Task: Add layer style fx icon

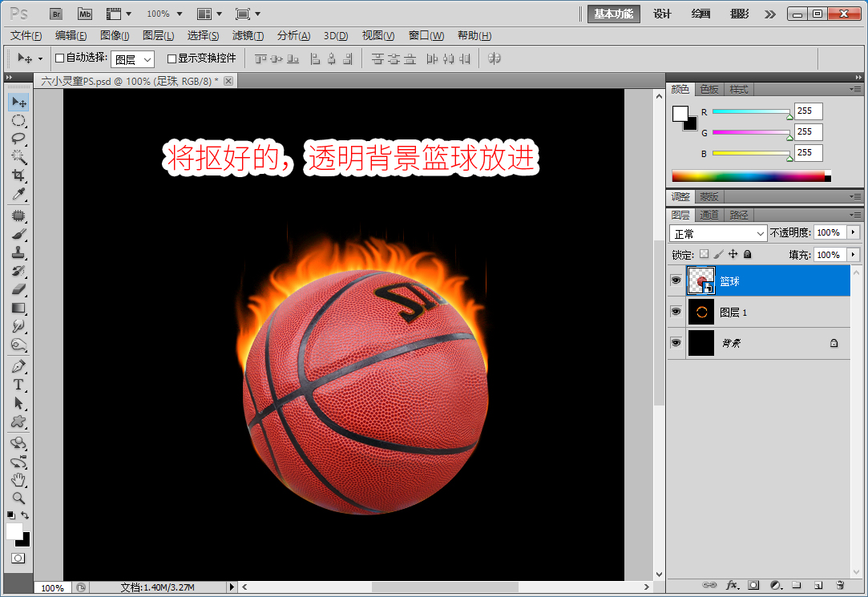Action: coord(732,585)
